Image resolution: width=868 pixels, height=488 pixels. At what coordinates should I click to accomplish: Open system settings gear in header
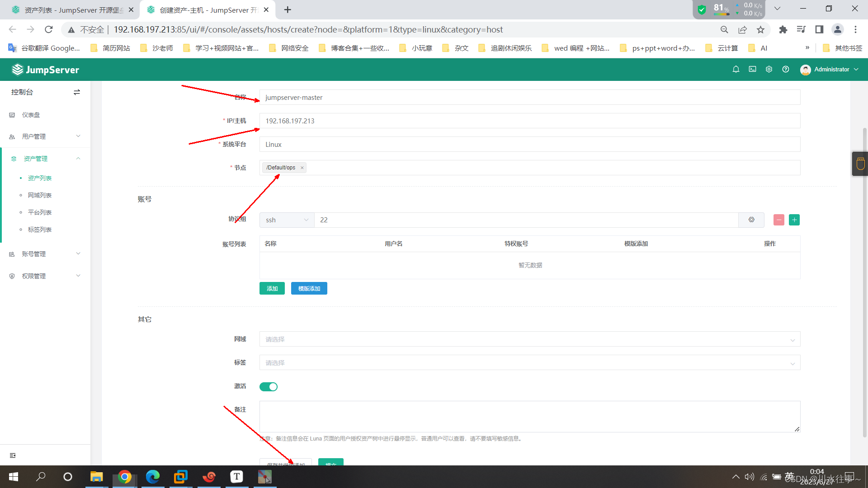click(x=769, y=69)
